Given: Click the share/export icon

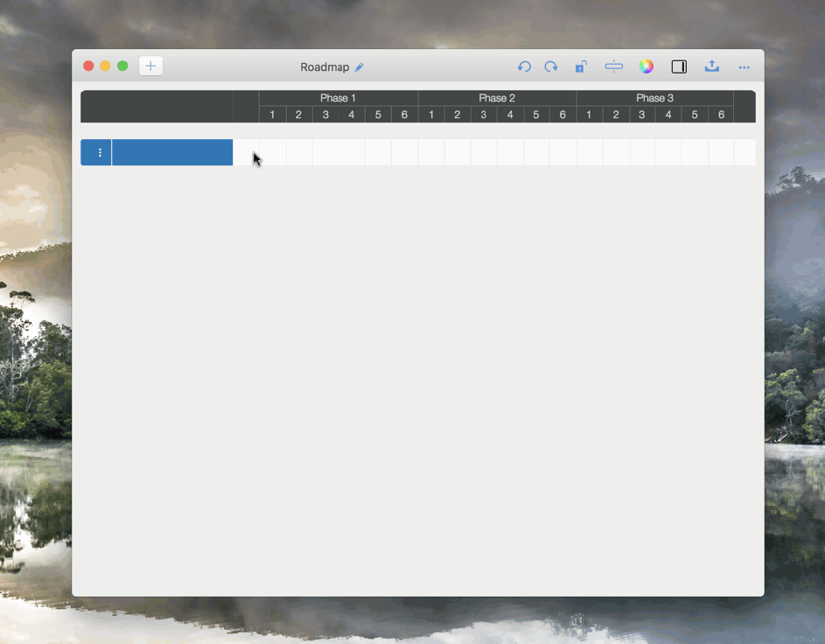Looking at the screenshot, I should click(x=712, y=66).
